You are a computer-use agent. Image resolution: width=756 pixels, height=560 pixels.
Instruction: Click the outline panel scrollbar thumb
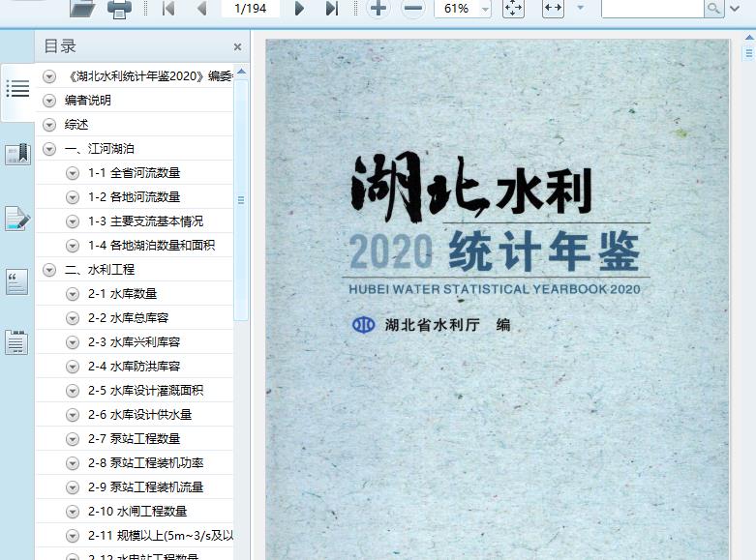(241, 199)
